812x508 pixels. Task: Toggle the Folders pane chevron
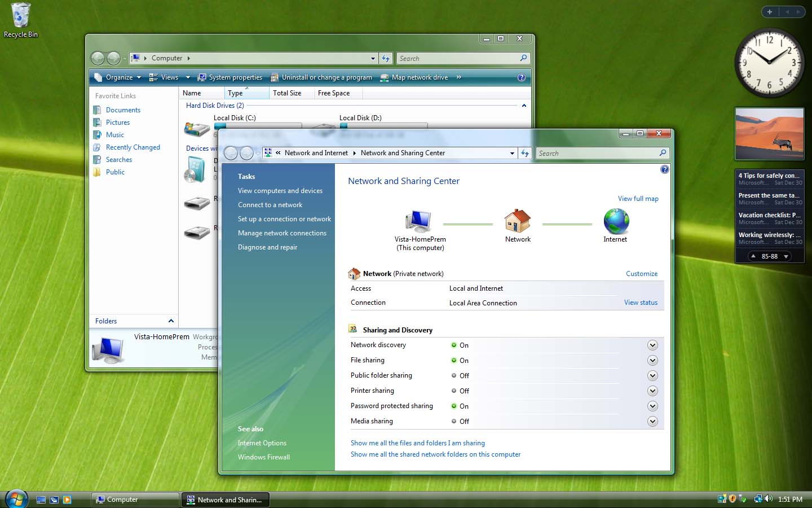pos(171,321)
